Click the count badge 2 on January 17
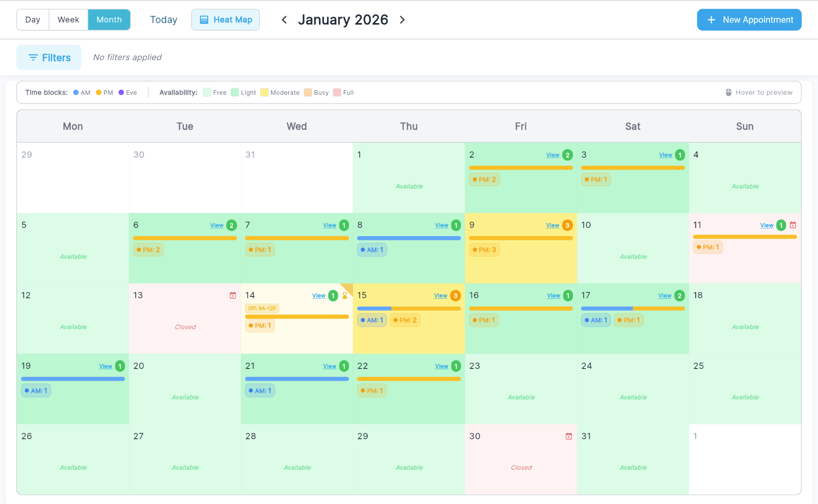The height and width of the screenshot is (504, 818). [x=680, y=296]
